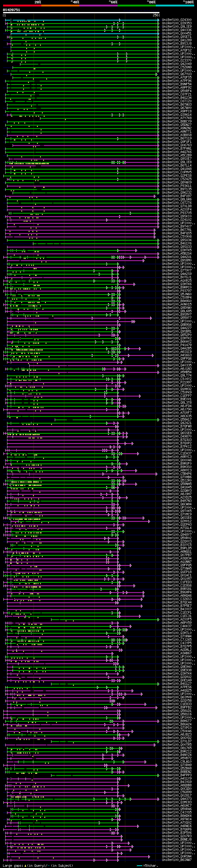Select hit label UniRef100_Q4A2U1
This screenshot has width=197, height=868.
click(177, 257)
